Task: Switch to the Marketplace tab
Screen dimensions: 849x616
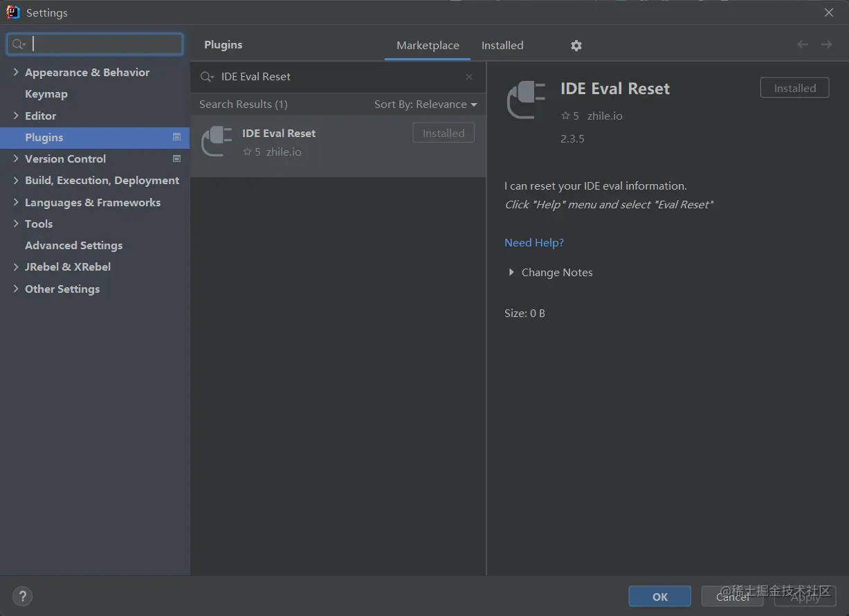Action: click(x=428, y=45)
